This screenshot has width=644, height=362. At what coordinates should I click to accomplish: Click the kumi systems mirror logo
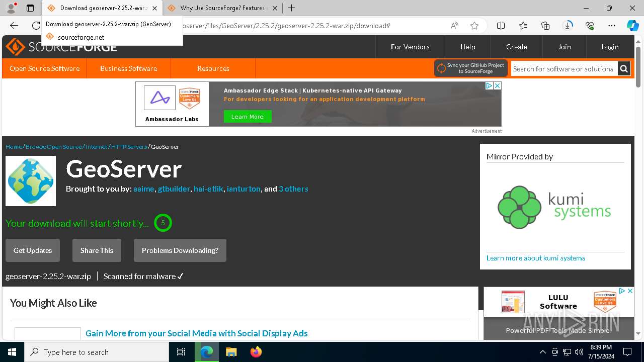coord(554,207)
